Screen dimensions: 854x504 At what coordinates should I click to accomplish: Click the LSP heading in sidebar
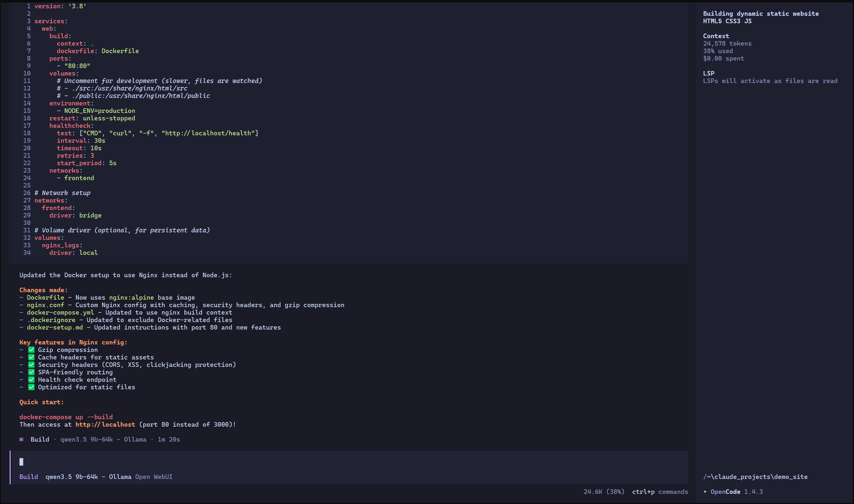pyautogui.click(x=709, y=73)
